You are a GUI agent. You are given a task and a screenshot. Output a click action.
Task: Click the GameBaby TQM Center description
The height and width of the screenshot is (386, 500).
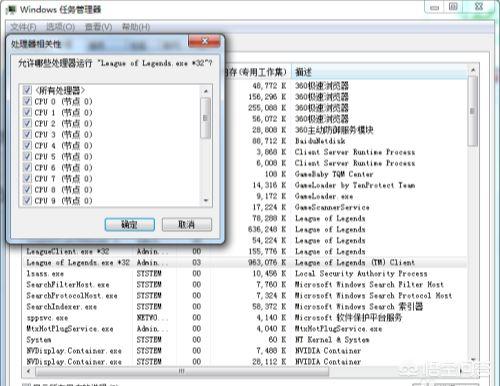coord(334,174)
